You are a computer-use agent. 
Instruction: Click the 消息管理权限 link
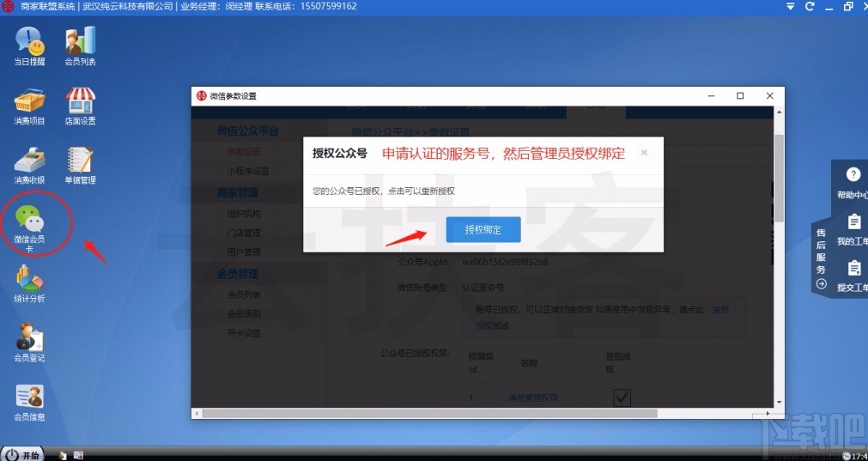[x=532, y=397]
